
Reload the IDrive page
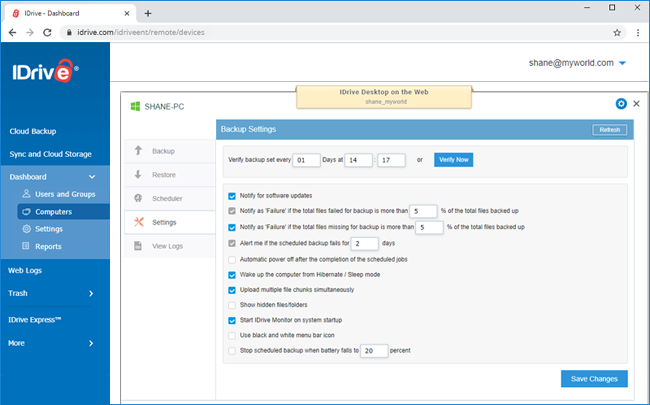click(x=47, y=32)
